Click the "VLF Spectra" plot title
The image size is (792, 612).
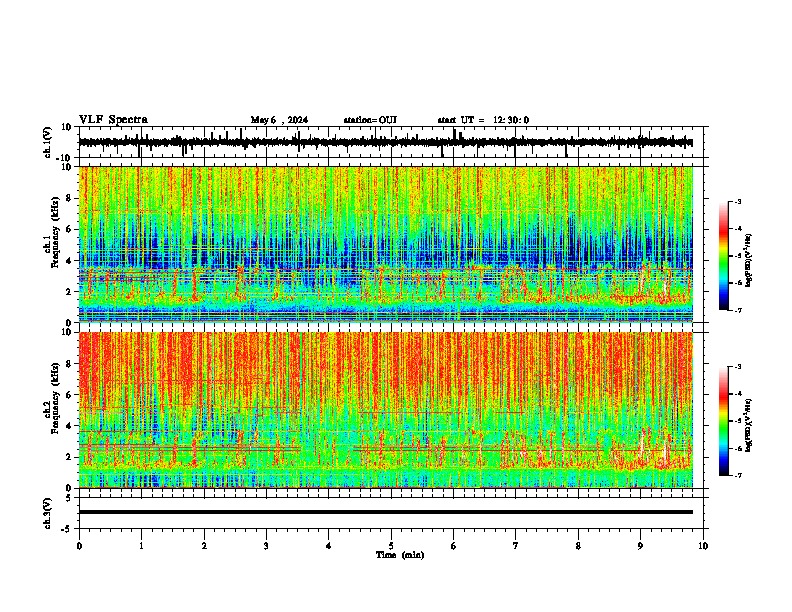(113, 120)
